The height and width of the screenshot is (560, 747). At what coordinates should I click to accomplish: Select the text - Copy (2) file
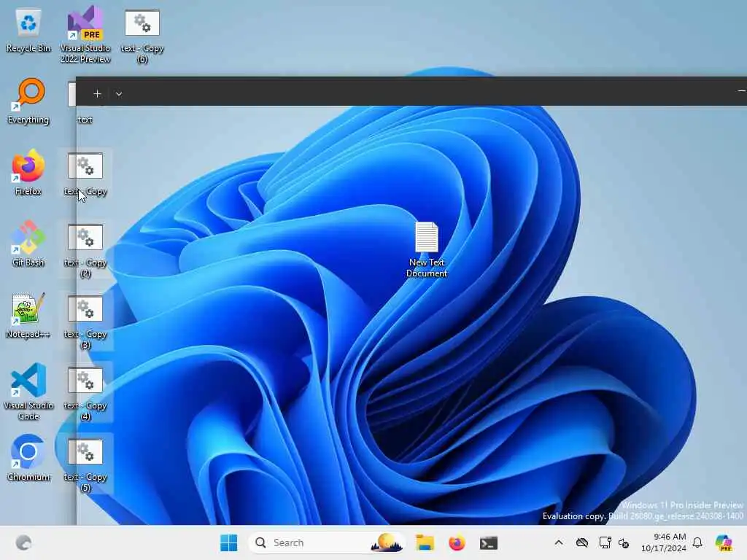click(85, 251)
